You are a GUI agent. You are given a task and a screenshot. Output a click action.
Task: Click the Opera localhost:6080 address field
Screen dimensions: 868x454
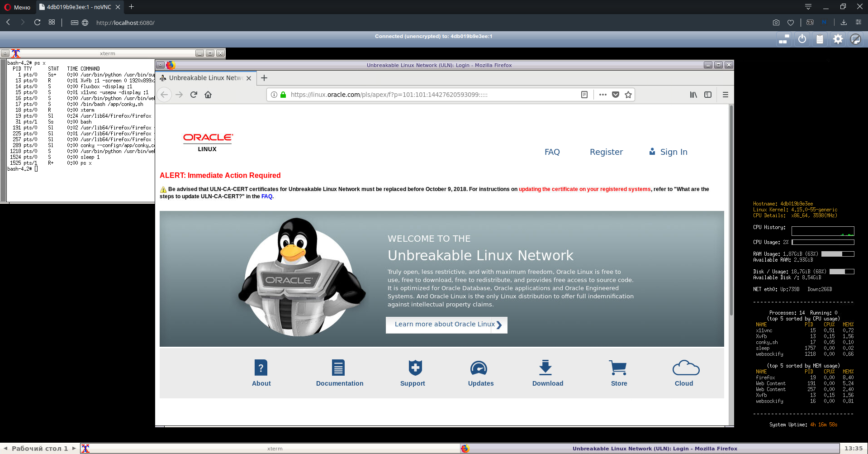pos(125,23)
